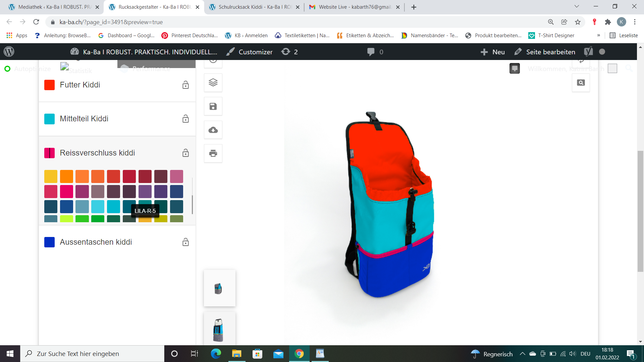
Task: Open the comments icon in admin bar
Action: pos(375,52)
